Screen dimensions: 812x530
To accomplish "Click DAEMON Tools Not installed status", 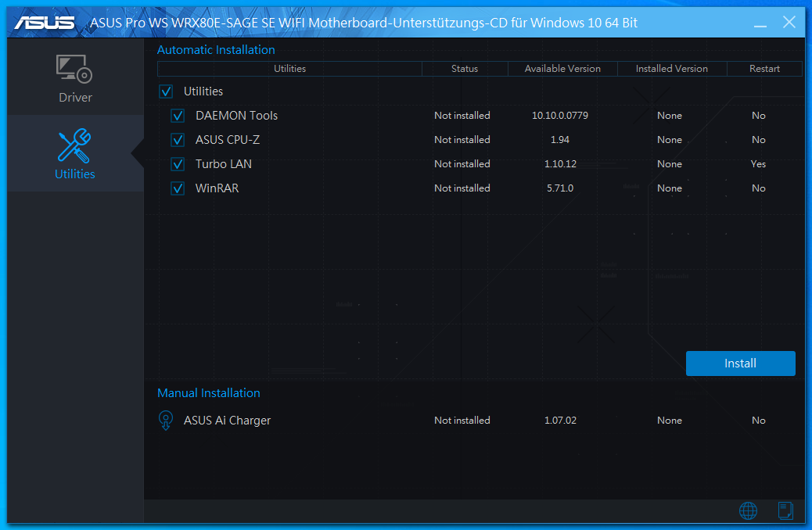I will (462, 116).
